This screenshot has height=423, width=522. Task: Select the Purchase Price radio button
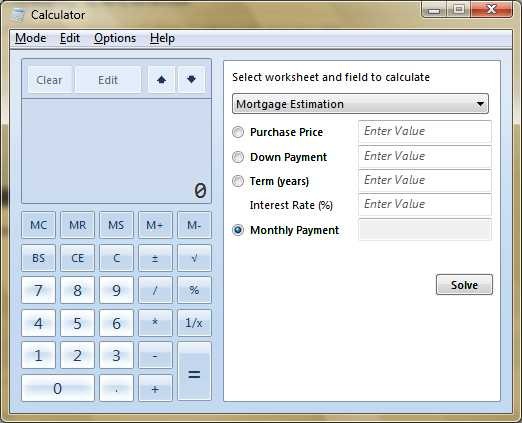(238, 132)
